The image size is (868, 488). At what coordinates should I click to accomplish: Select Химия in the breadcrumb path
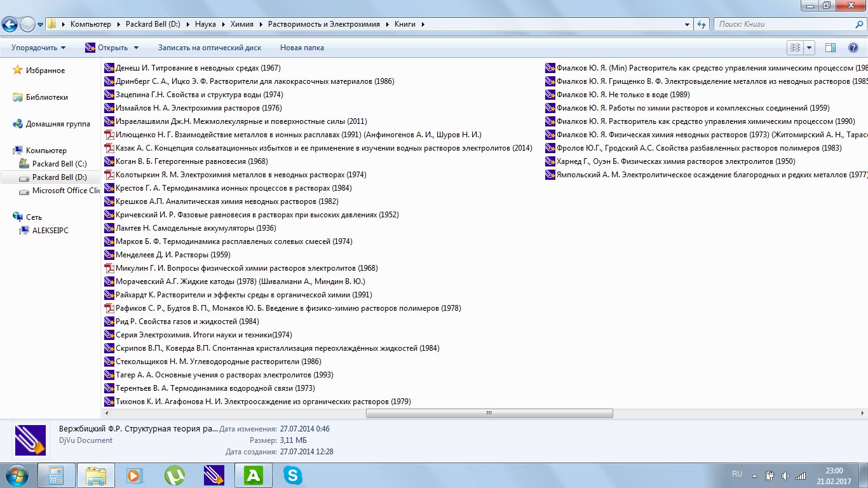pyautogui.click(x=242, y=24)
